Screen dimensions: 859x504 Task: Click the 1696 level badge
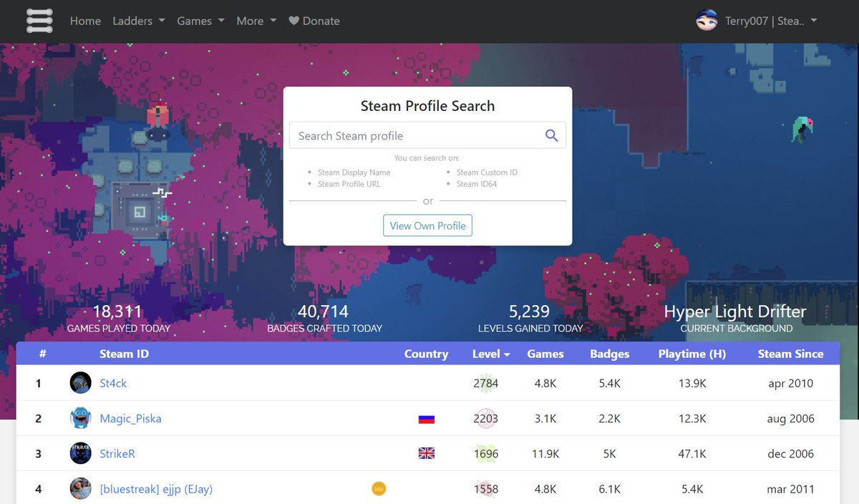coord(486,453)
